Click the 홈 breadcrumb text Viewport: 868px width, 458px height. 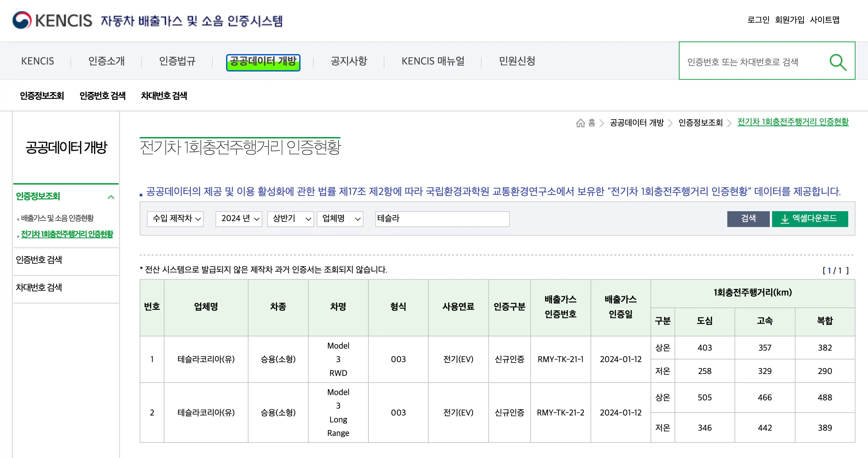592,123
